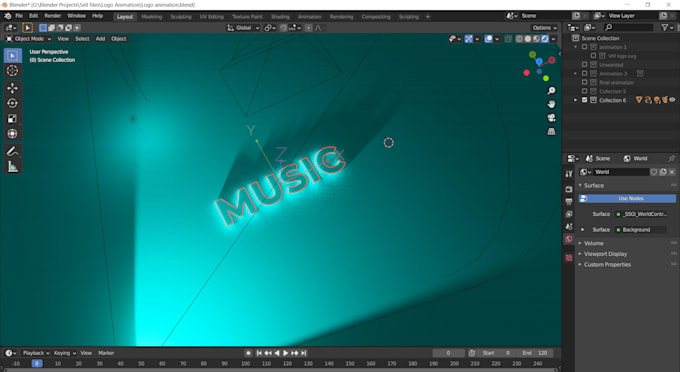
Task: Open the pivot point dropdown
Action: (x=270, y=28)
